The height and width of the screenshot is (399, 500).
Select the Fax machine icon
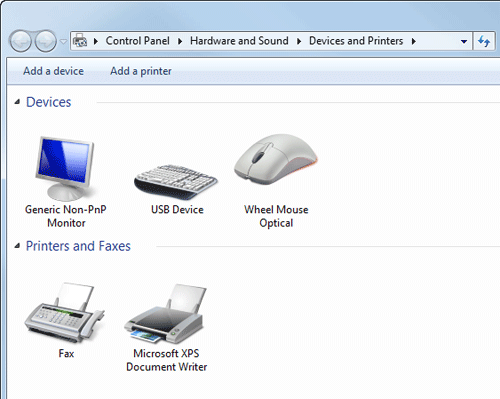point(65,312)
